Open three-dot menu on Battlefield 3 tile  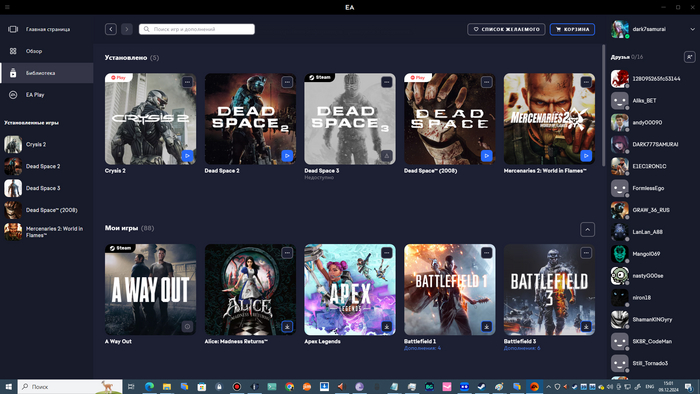click(x=586, y=253)
